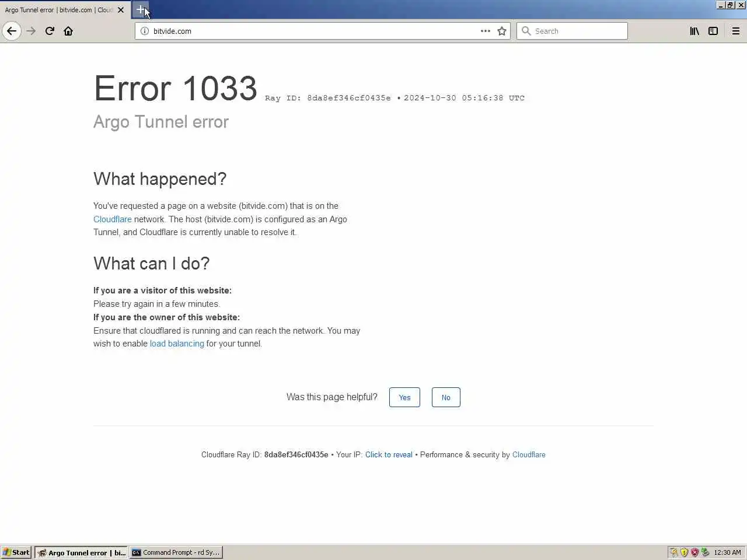Viewport: 747px width, 560px height.
Task: Click the What can I do? heading
Action: click(152, 264)
